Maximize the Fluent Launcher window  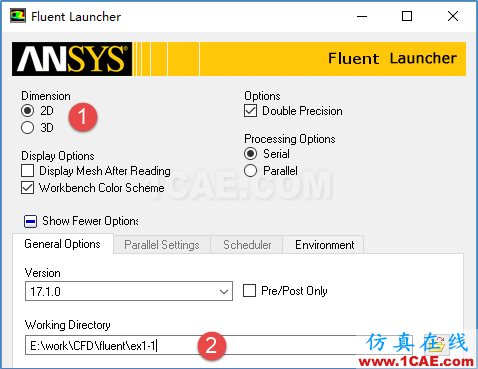tap(407, 16)
